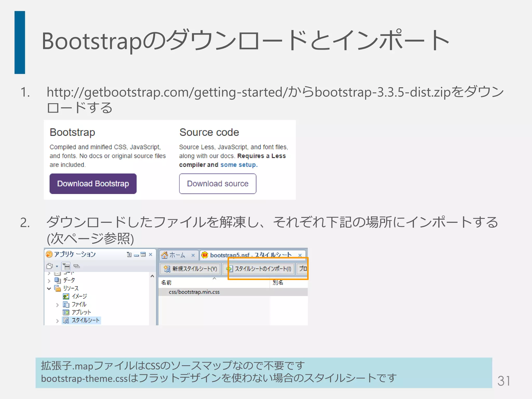Screen dimensions: 532x399
Task: Select the データ item in navigator
Action: tap(69, 280)
